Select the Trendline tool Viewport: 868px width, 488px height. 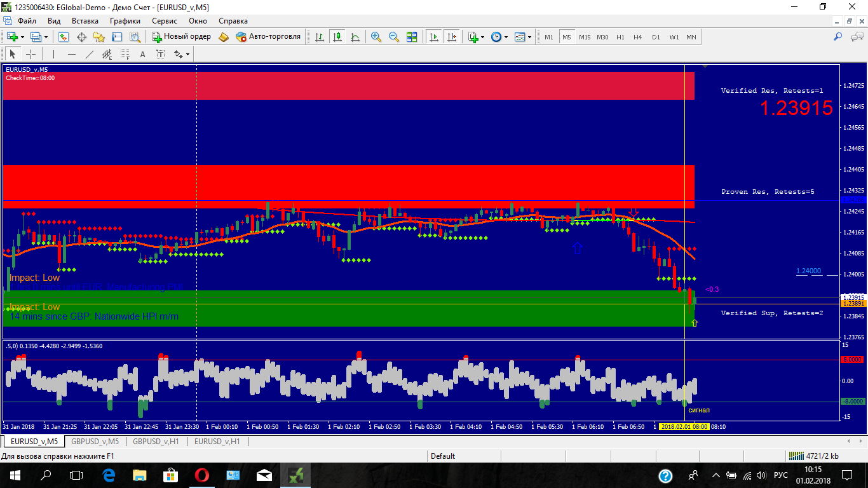(89, 54)
